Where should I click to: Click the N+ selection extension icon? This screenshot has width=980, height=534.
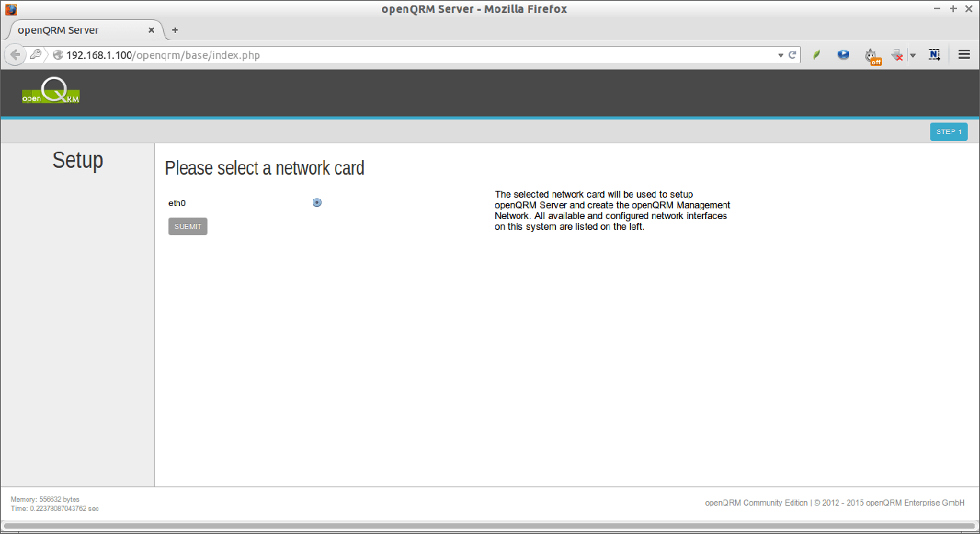pos(934,55)
